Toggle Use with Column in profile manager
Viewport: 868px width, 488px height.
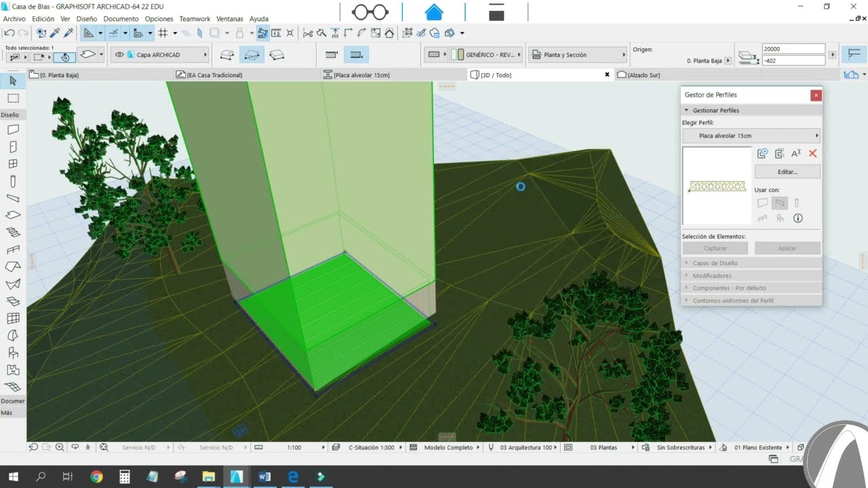click(797, 203)
